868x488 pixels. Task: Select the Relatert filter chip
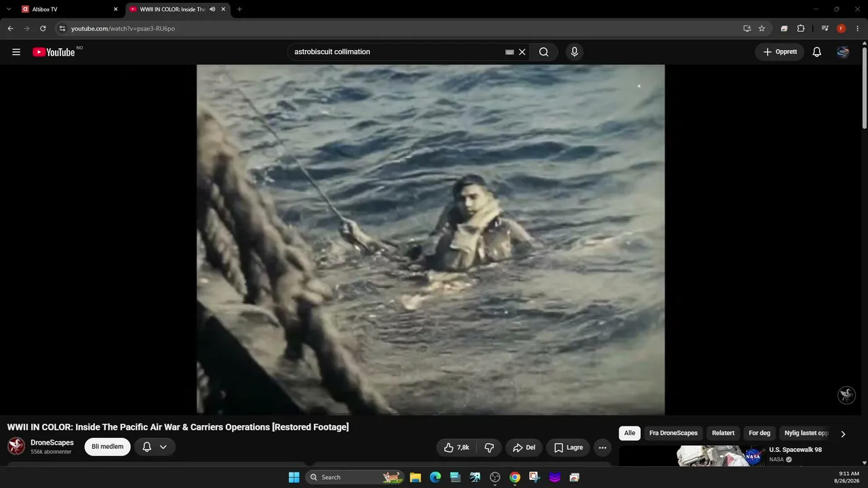723,433
